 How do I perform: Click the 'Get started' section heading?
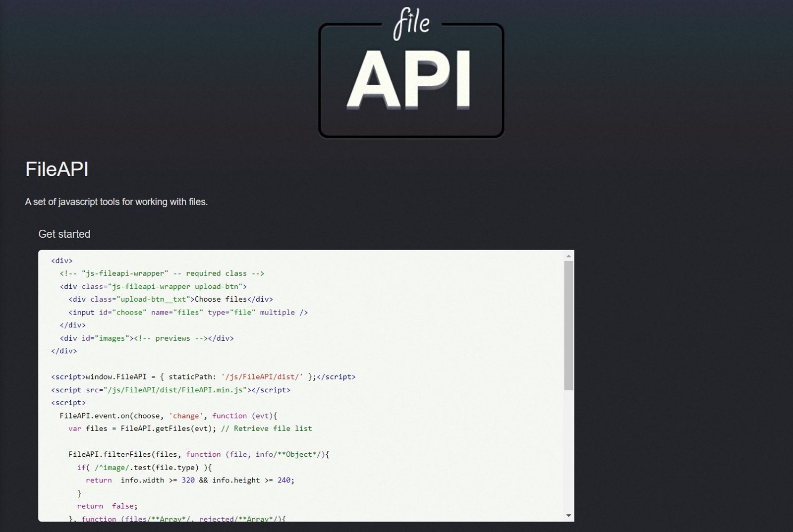(64, 234)
